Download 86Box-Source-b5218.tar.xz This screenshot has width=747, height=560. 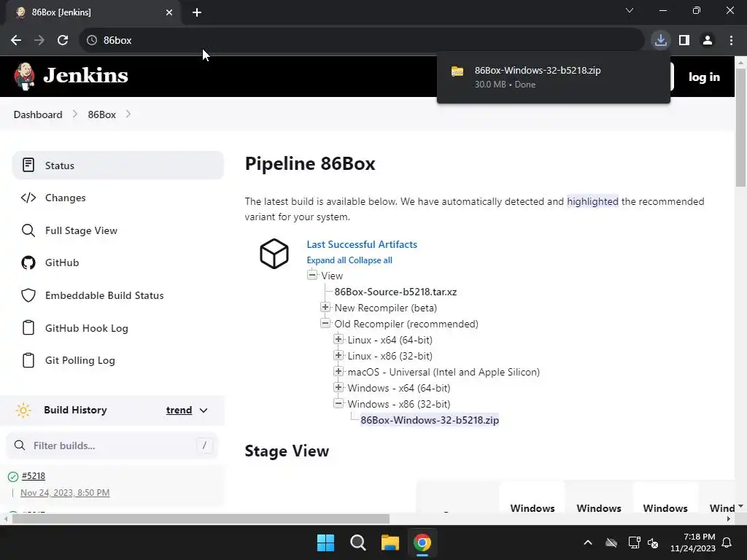395,292
